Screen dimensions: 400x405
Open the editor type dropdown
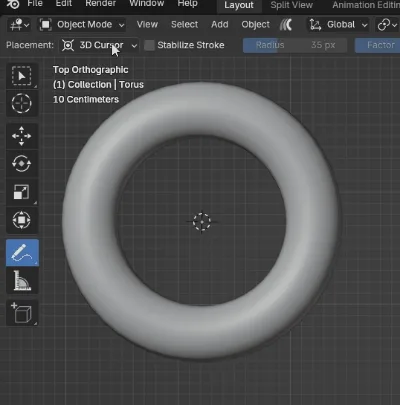click(x=19, y=24)
